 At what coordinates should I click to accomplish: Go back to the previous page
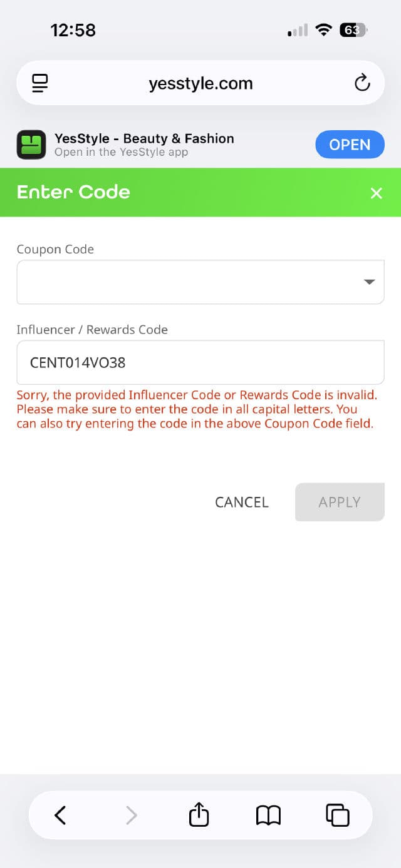click(x=60, y=815)
